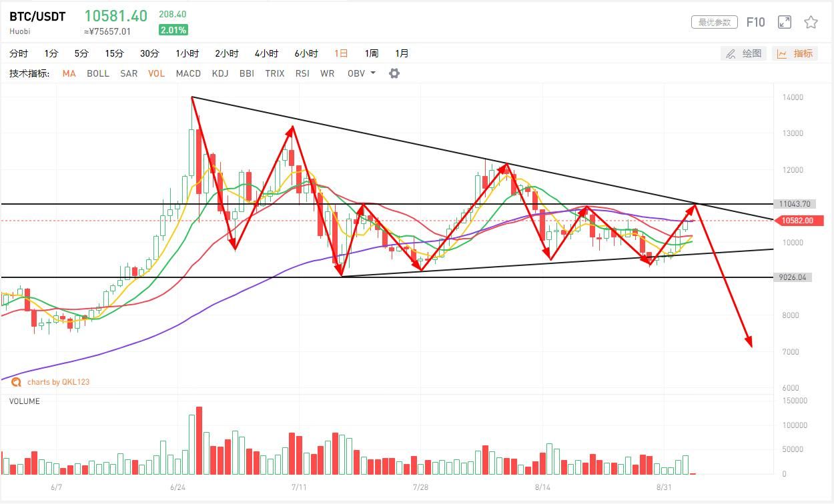This screenshot has height=504, width=834.
Task: Click the 11043.70 price line label
Action: coord(795,204)
